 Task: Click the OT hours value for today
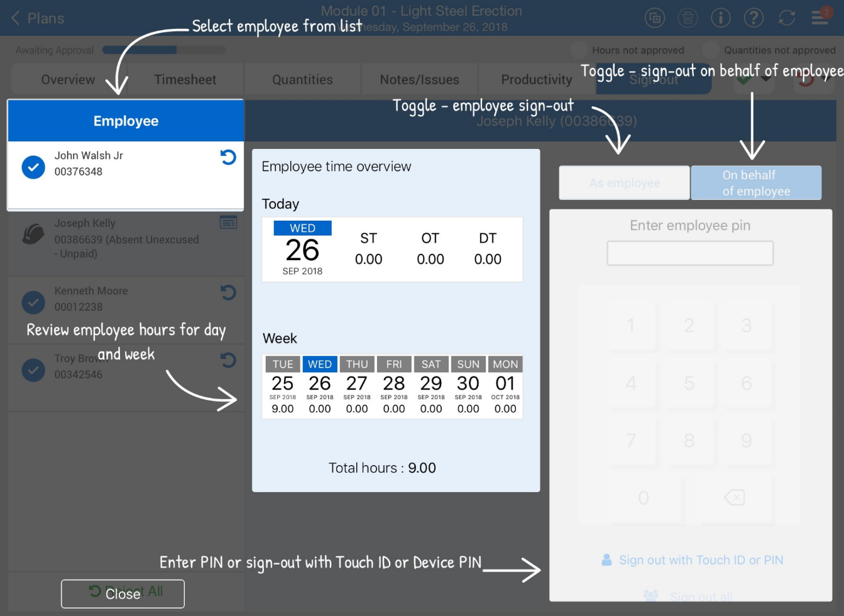[430, 259]
